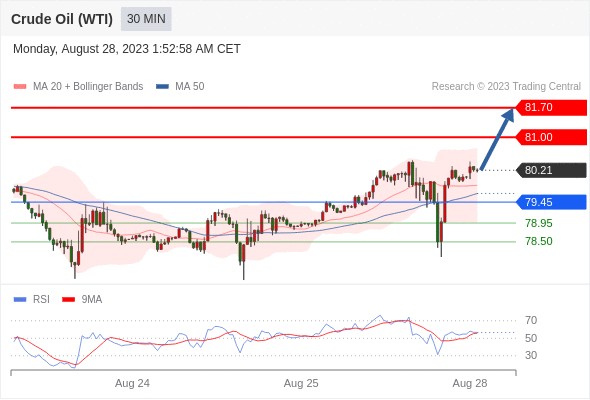
Task: Toggle the 9MA legend entry
Action: [x=82, y=300]
